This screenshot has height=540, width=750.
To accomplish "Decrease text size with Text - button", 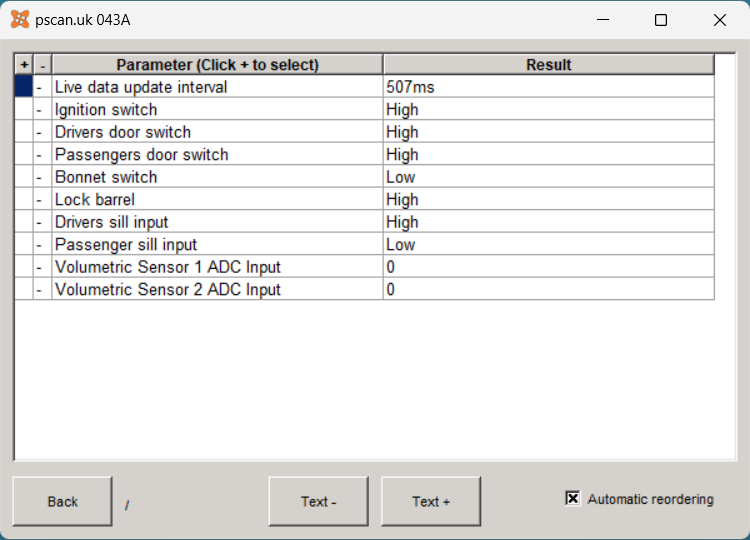I will coord(319,501).
